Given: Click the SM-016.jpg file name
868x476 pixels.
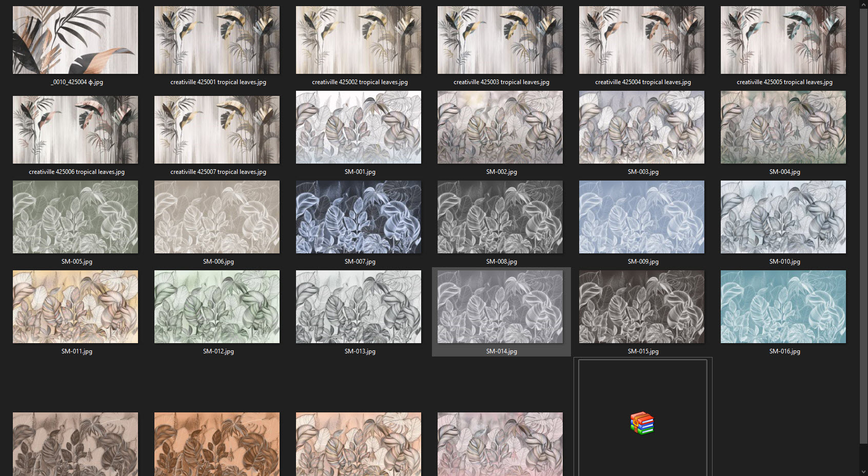Looking at the screenshot, I should click(x=784, y=351).
